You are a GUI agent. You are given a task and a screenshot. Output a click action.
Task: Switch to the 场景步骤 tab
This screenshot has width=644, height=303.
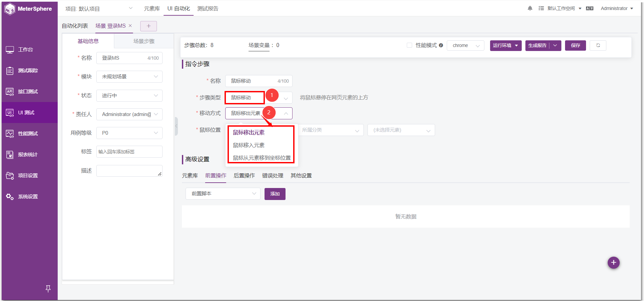144,41
